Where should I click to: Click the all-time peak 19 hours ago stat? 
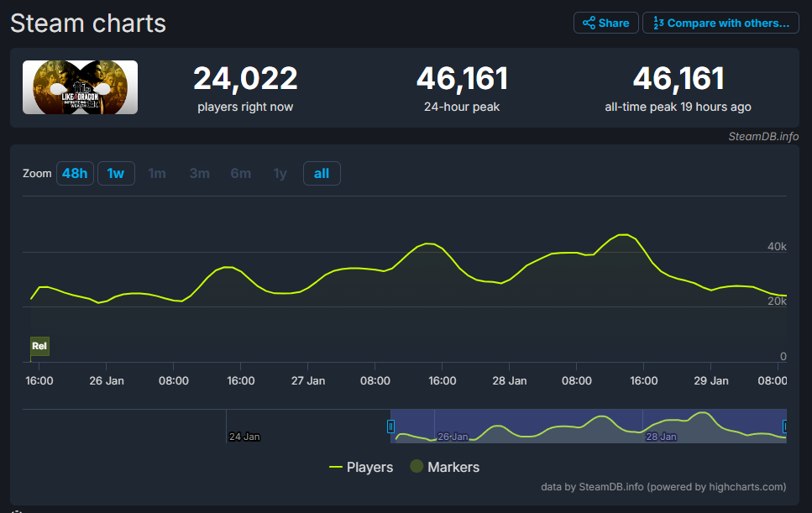click(678, 88)
